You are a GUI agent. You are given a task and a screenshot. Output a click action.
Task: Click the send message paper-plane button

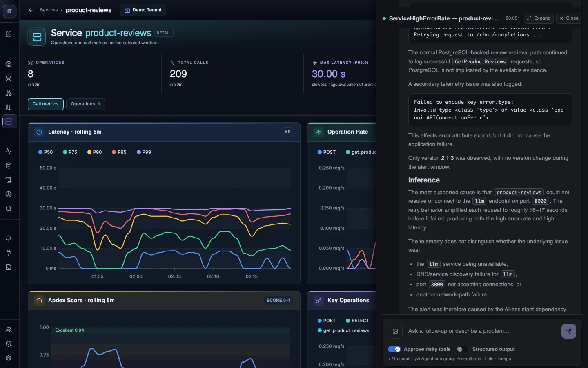tap(569, 331)
